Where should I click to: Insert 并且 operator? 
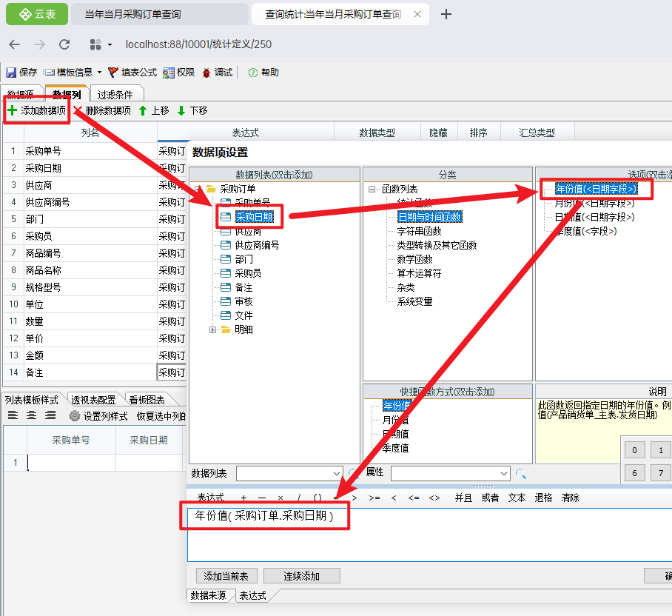coord(464,498)
